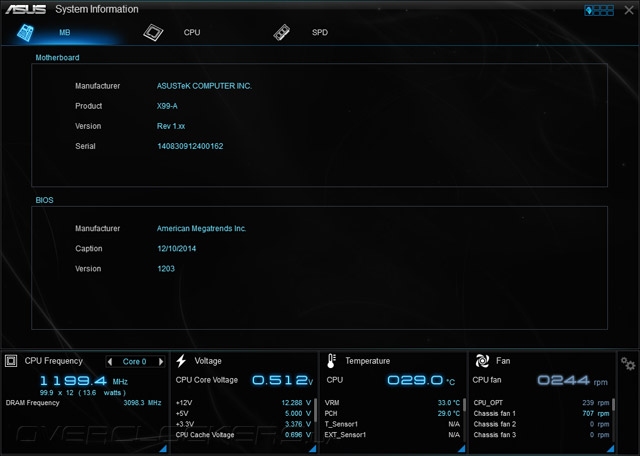Select American Megatrends Inc. BIOS manufacturer
The image size is (640, 456).
coord(201,229)
